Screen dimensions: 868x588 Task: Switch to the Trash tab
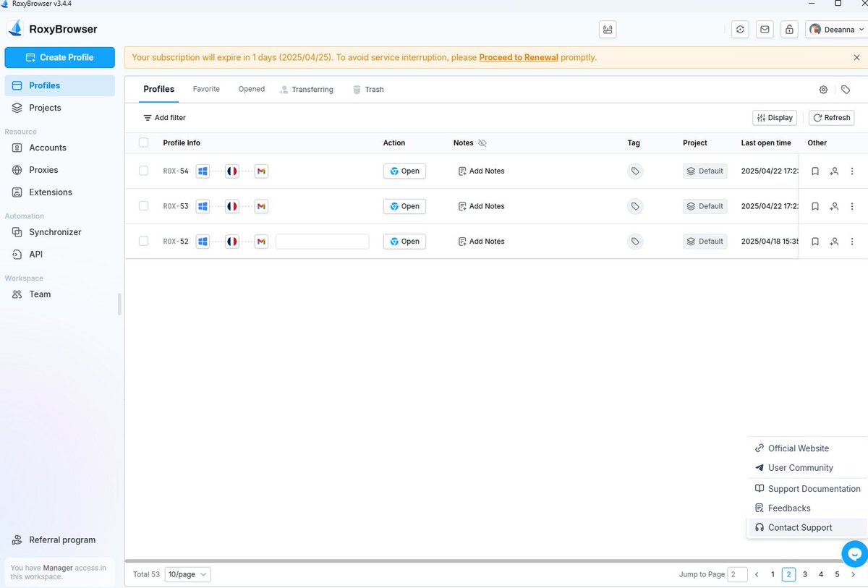tap(368, 90)
